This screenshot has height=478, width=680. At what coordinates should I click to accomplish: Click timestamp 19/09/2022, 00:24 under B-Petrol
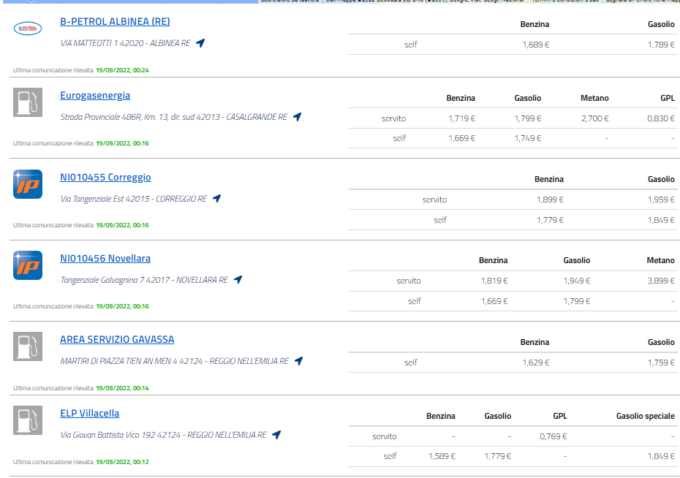[x=122, y=70]
